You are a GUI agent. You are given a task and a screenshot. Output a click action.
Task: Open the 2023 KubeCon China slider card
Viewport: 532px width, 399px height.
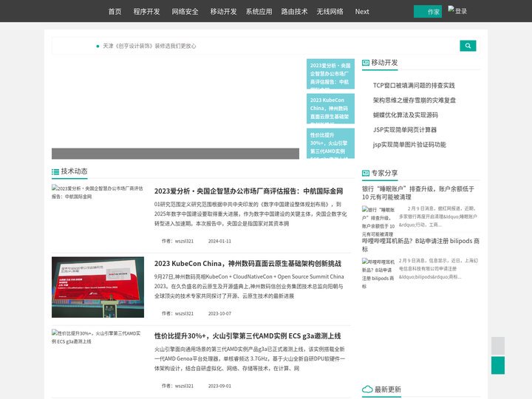(330, 109)
